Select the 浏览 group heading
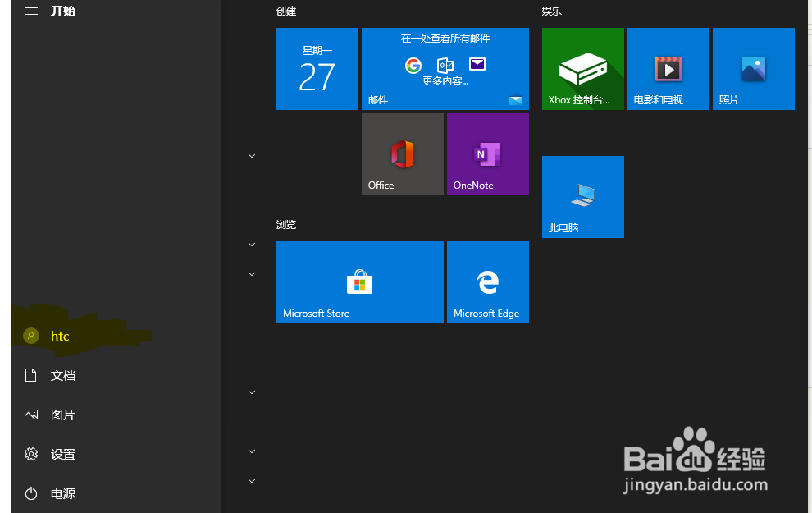The width and height of the screenshot is (812, 513). pos(286,224)
